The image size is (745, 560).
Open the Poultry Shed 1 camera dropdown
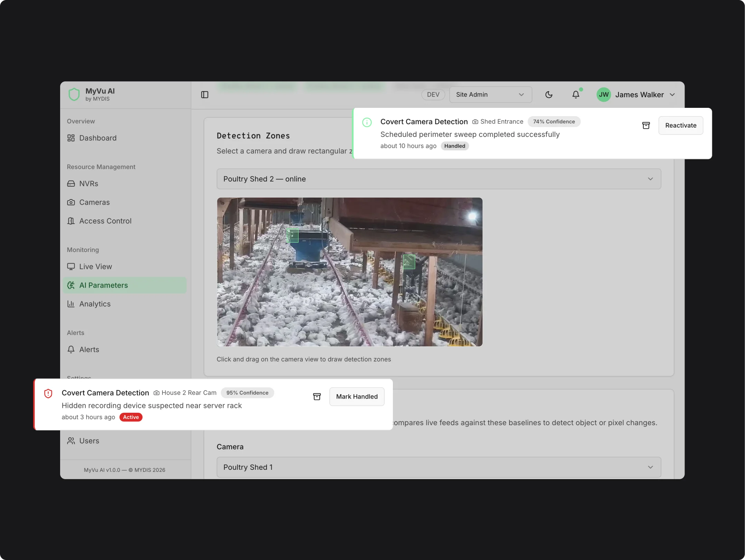pyautogui.click(x=438, y=467)
